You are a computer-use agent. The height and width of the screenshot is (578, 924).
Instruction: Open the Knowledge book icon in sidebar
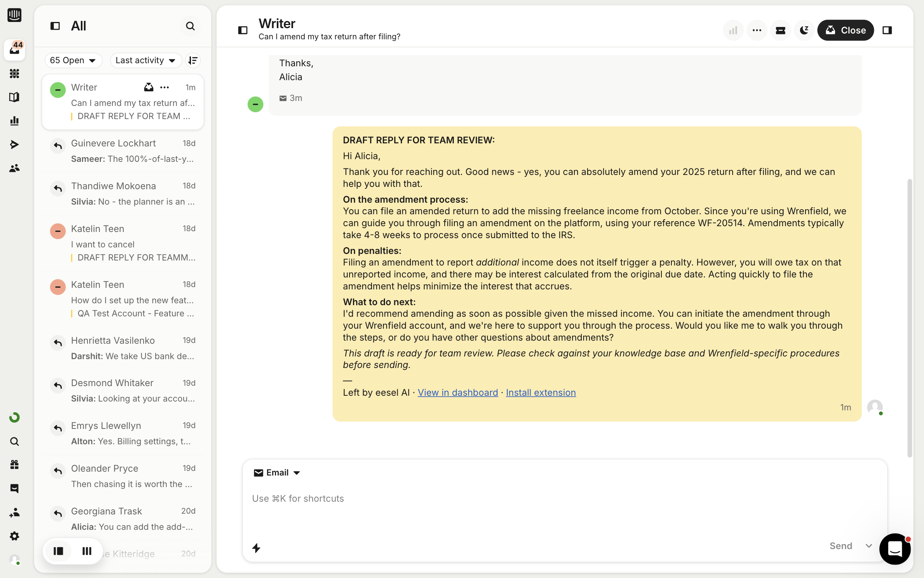click(x=15, y=97)
